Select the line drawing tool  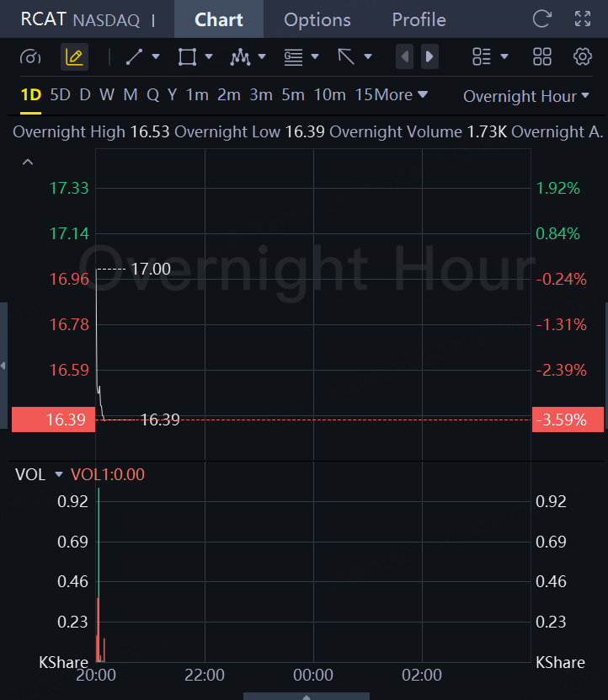pyautogui.click(x=134, y=57)
